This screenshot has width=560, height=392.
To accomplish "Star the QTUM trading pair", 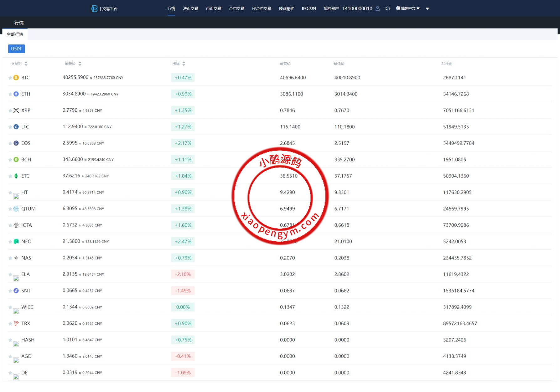I will 10,209.
